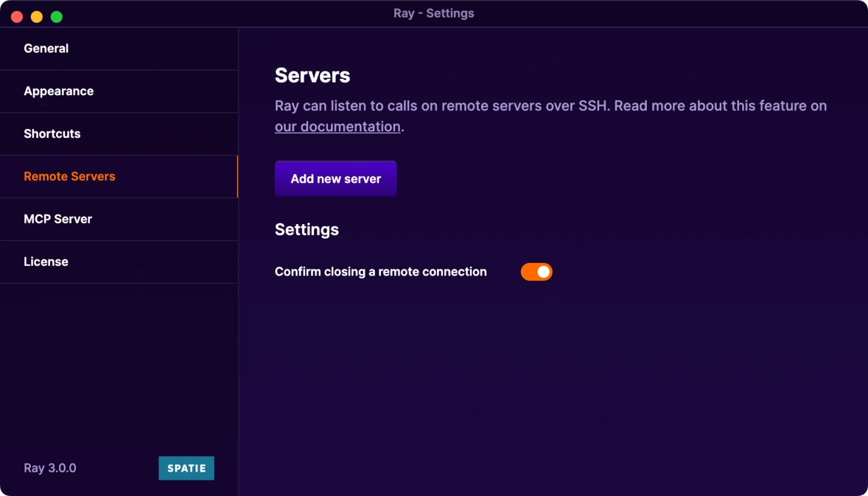The width and height of the screenshot is (868, 496).
Task: Click 'Confirm closing a remote connection' label
Action: click(381, 272)
